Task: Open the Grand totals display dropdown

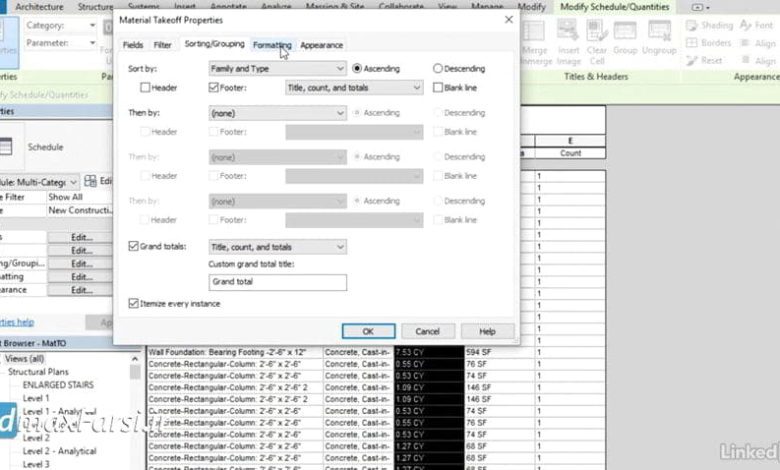Action: click(278, 247)
